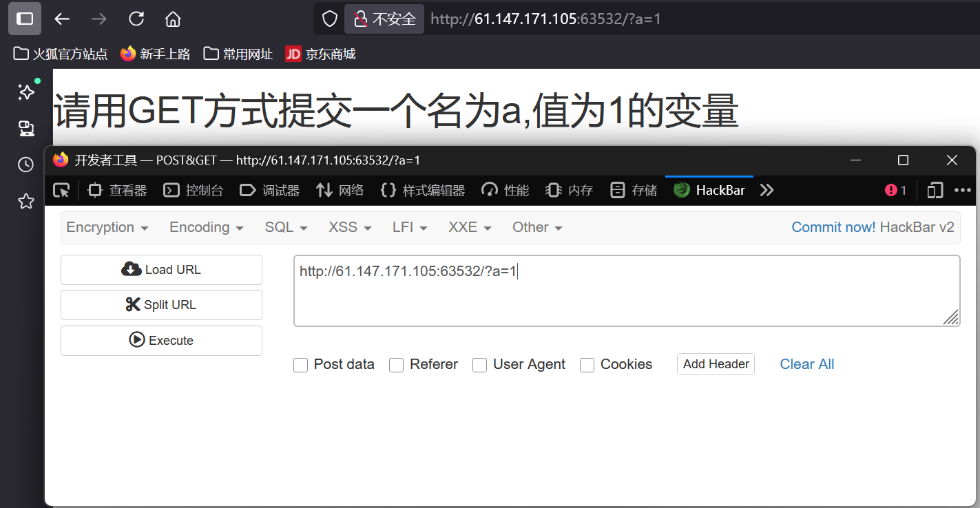Click the Execute button in HackBar

tap(161, 340)
